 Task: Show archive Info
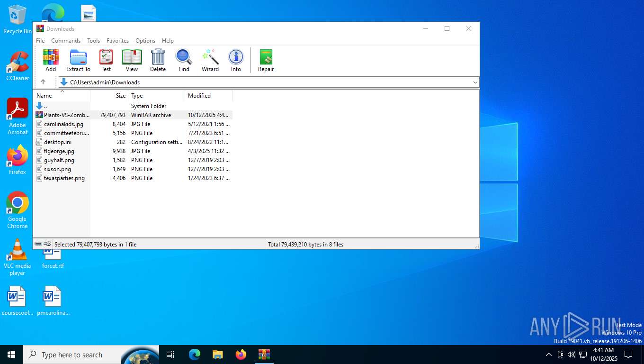(x=236, y=60)
